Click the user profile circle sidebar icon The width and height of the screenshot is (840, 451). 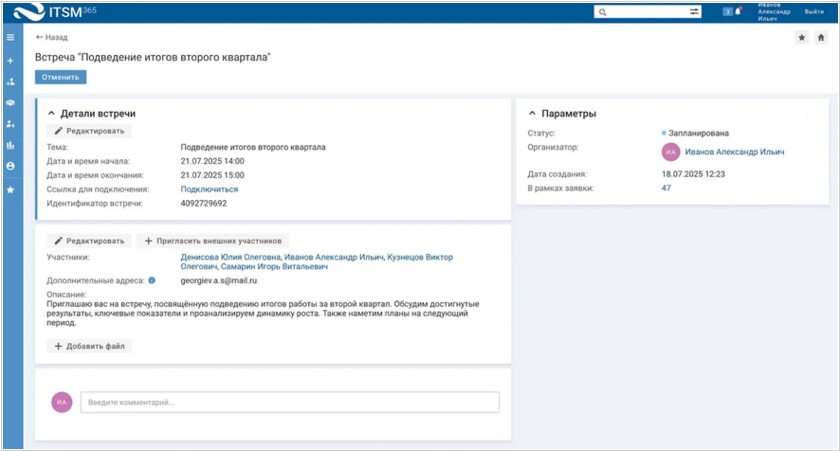click(10, 166)
